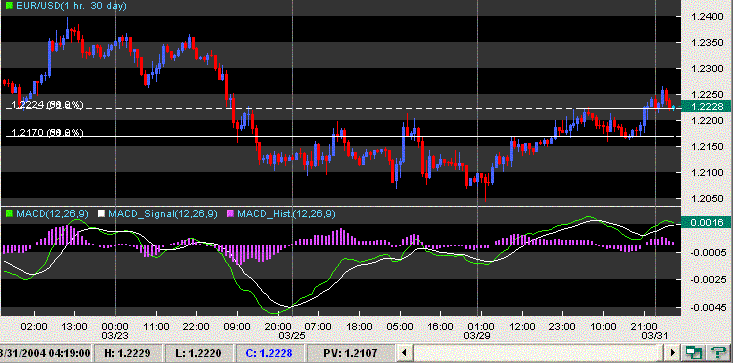Click the 13:00 time axis label
This screenshot has width=733, height=363.
coord(75,326)
